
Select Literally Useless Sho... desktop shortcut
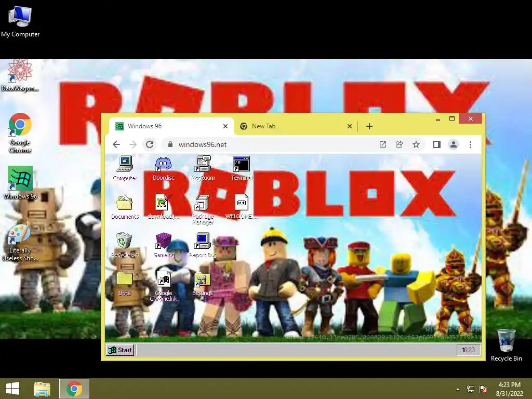coord(20,243)
